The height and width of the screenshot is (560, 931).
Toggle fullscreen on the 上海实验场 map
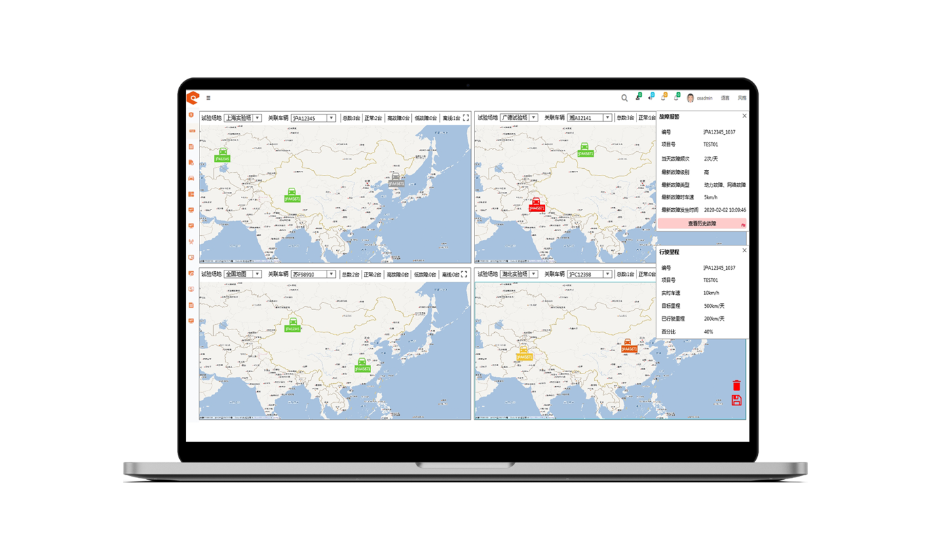(x=465, y=118)
